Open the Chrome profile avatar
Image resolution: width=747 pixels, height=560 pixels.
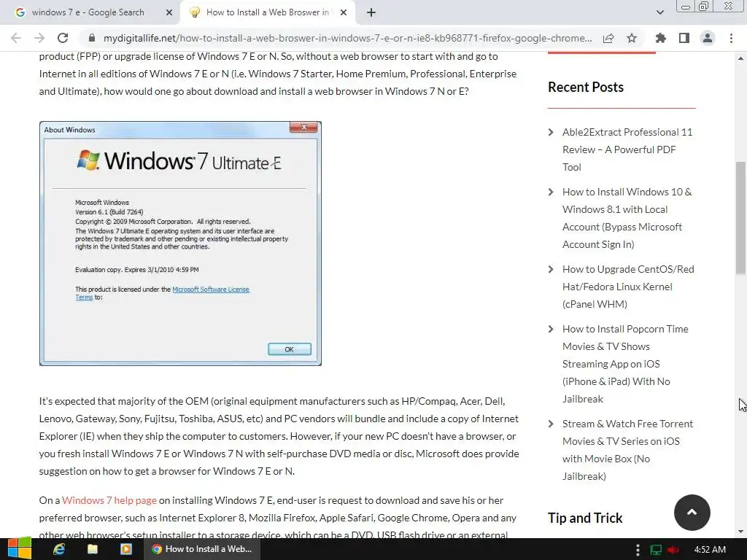pos(708,38)
